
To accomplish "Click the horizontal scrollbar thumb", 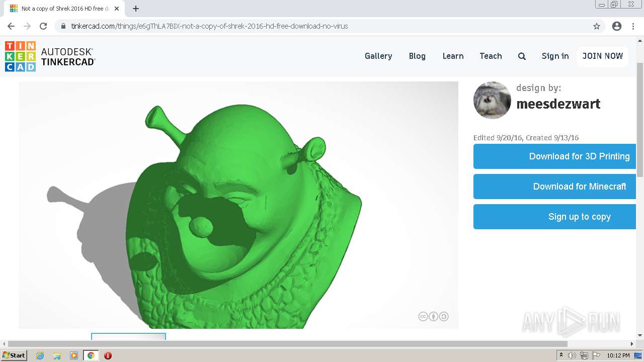I will coord(287,344).
